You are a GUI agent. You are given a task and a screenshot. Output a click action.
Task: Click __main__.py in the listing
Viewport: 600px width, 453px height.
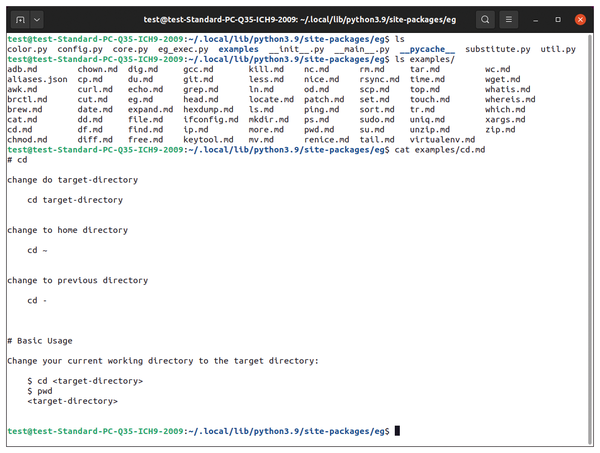pyautogui.click(x=362, y=49)
